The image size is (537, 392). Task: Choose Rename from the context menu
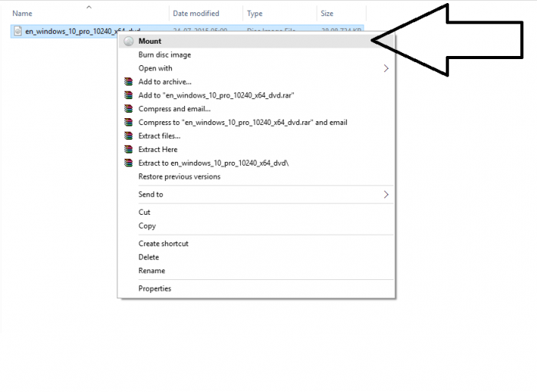[256, 271]
